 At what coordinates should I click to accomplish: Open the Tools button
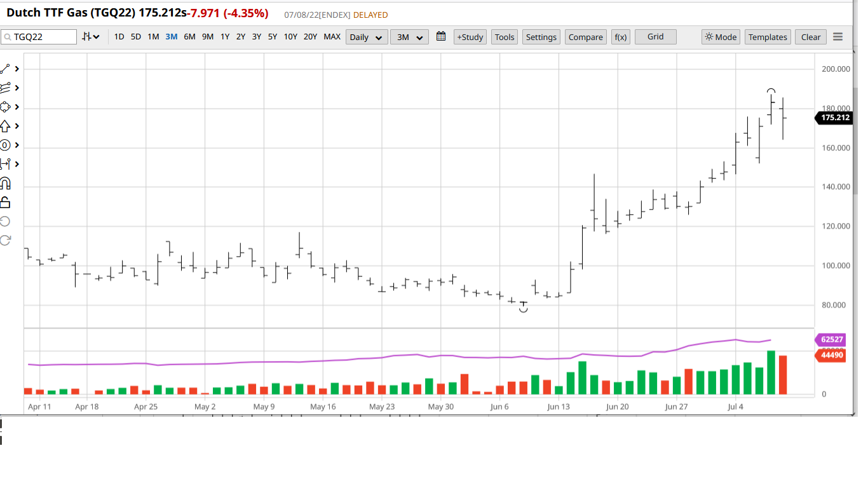click(505, 37)
